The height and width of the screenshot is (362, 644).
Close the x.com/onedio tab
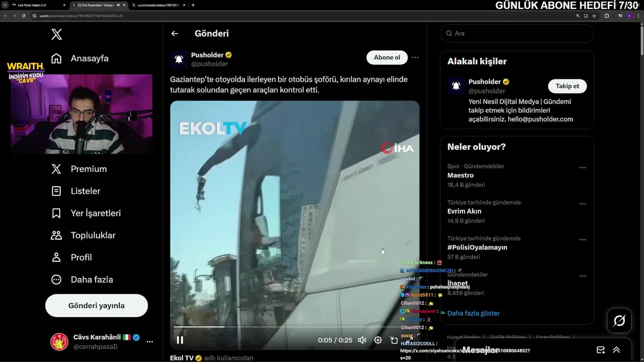point(184,5)
